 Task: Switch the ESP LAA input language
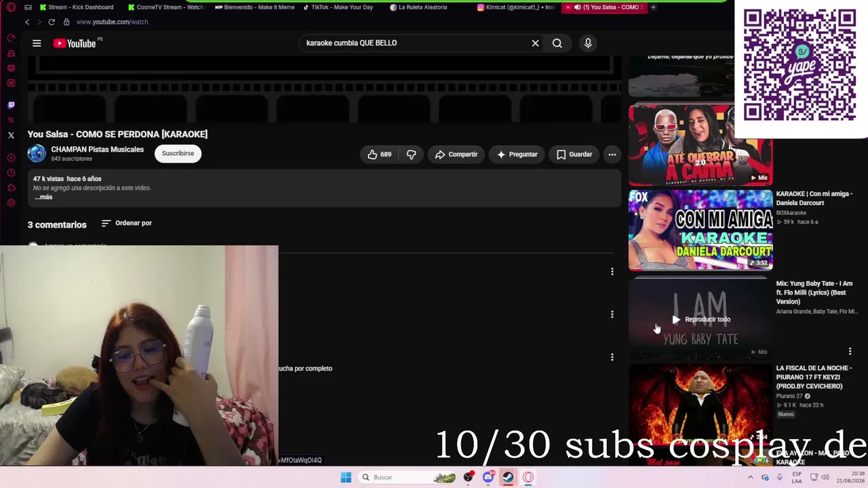coord(797,477)
